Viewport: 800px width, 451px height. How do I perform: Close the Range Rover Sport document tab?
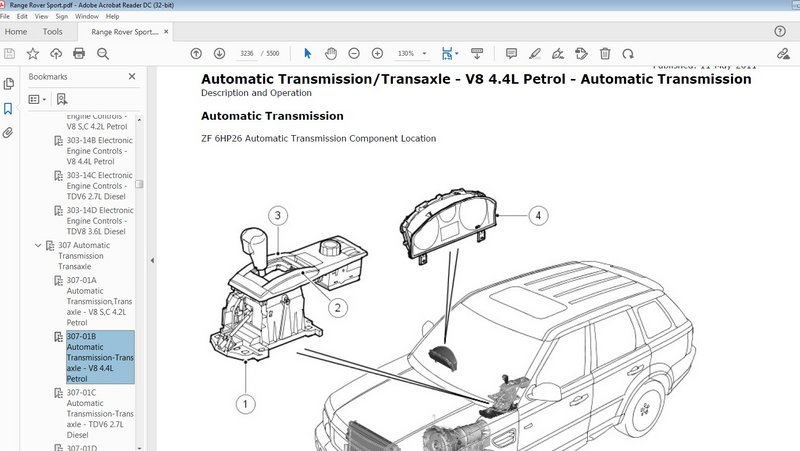coord(166,32)
